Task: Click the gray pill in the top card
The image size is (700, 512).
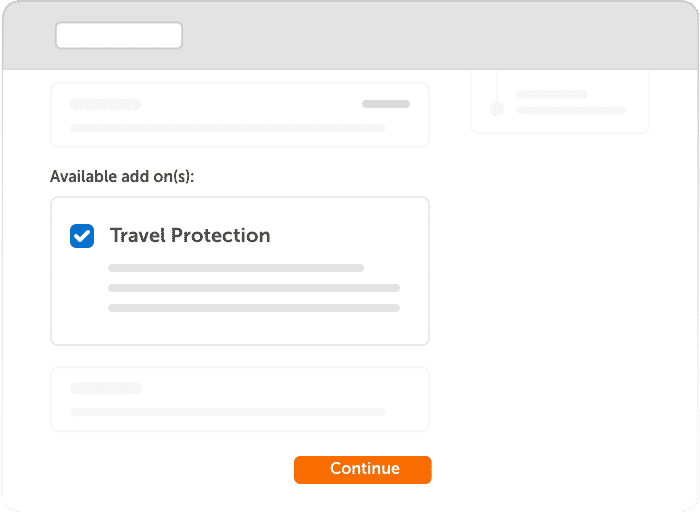Action: [386, 104]
